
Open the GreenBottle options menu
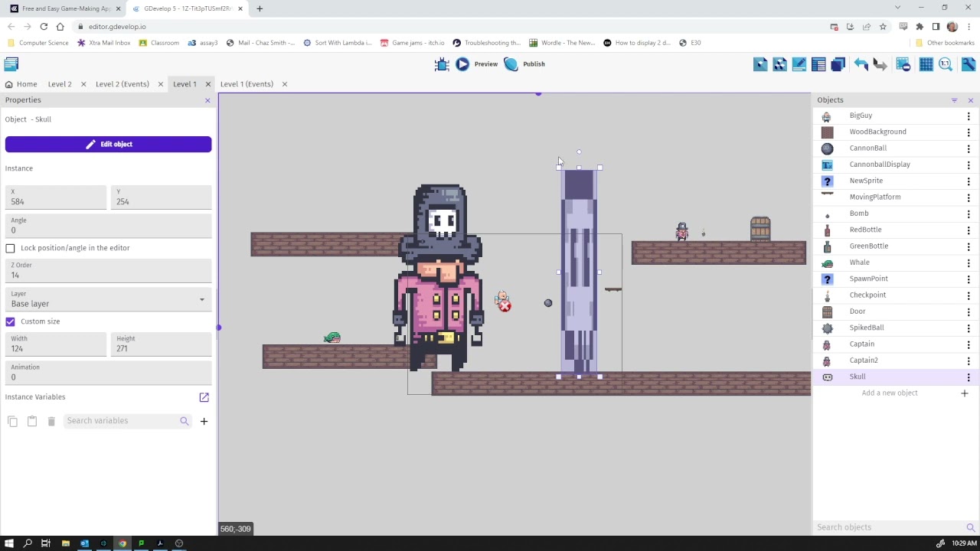pos(969,246)
